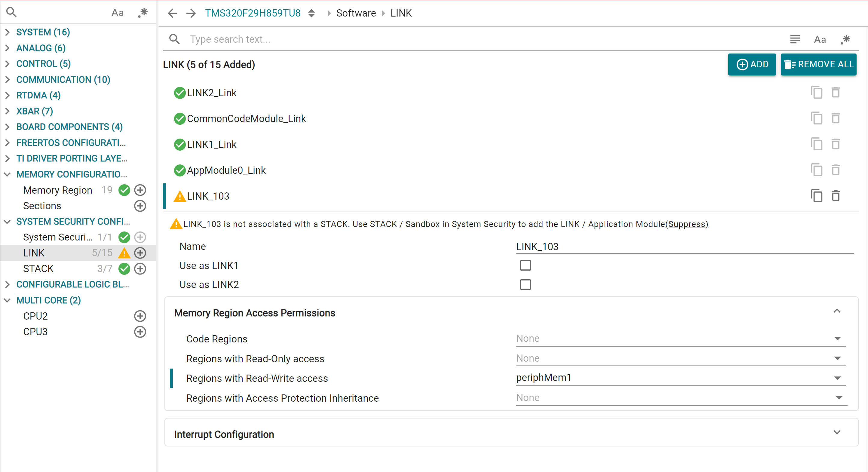868x472 pixels.
Task: Enable the Use as LINK1 checkbox
Action: [525, 265]
